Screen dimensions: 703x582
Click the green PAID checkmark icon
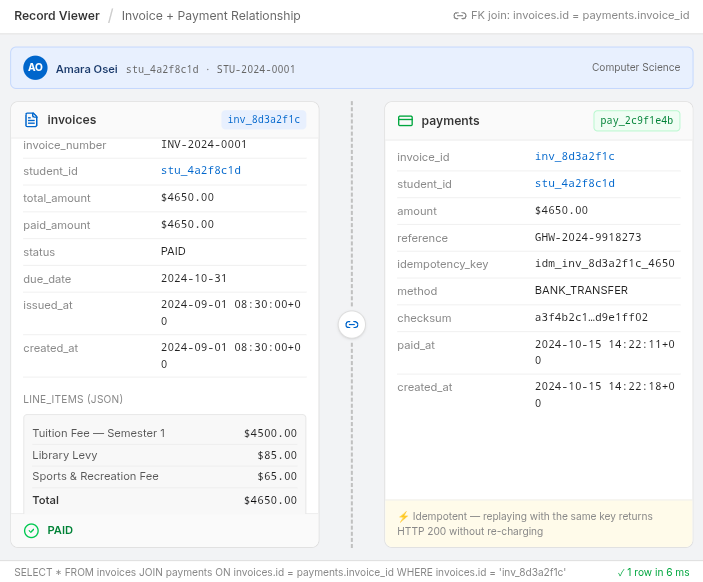click(x=31, y=530)
